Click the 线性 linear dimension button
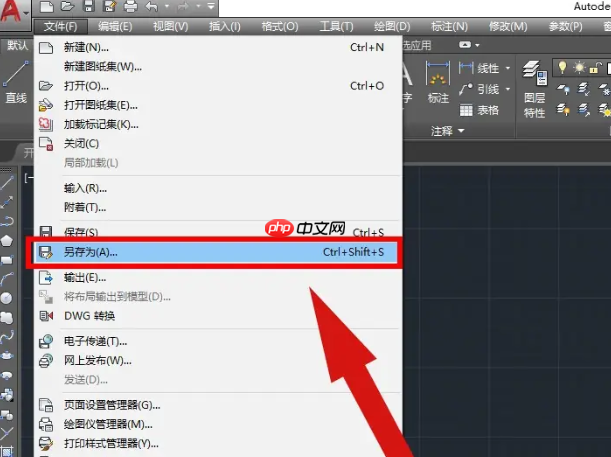This screenshot has height=457, width=611. tap(479, 68)
